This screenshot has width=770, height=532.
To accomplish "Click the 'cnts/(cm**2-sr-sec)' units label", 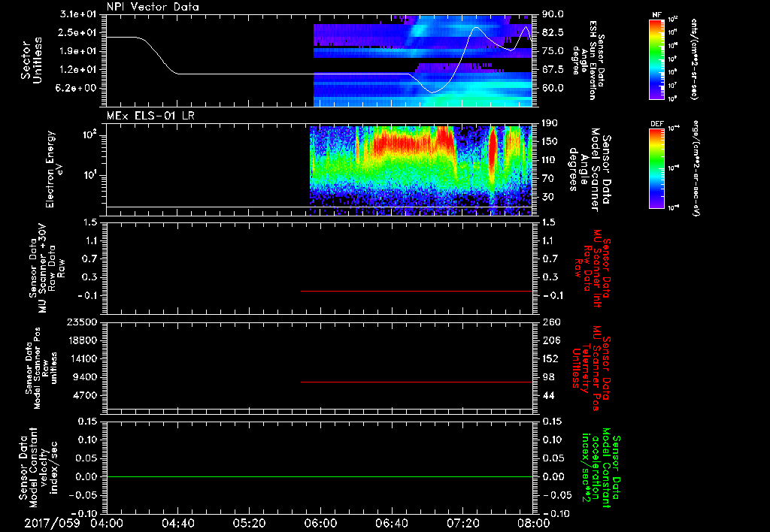I will point(694,59).
